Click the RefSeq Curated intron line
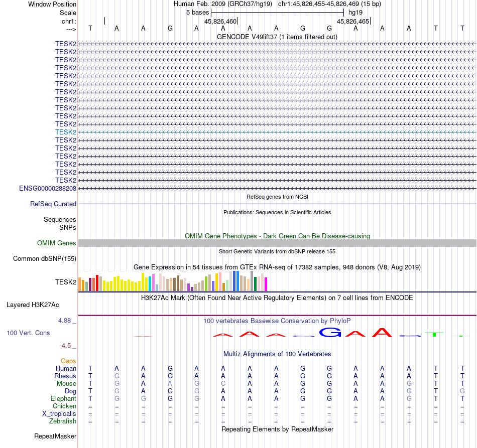 pos(277,204)
